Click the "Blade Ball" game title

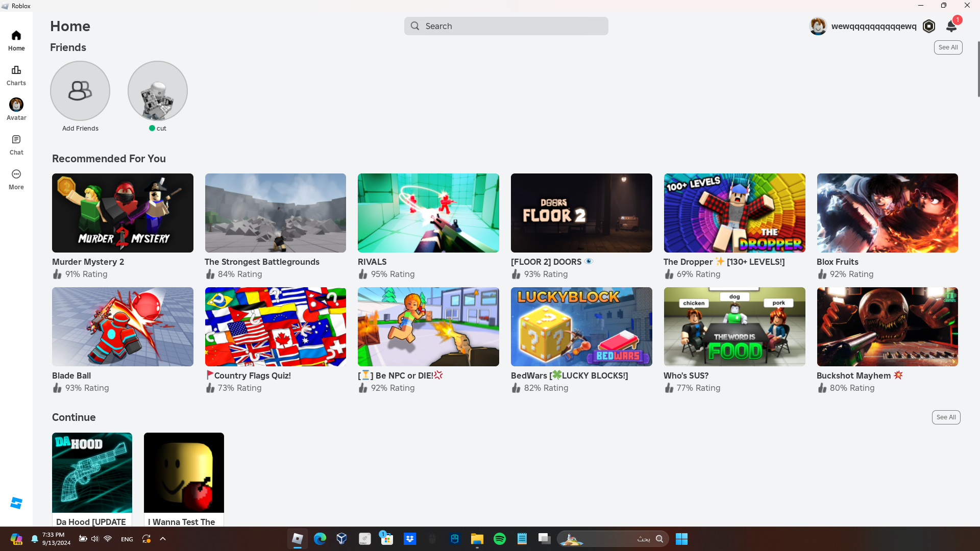71,375
